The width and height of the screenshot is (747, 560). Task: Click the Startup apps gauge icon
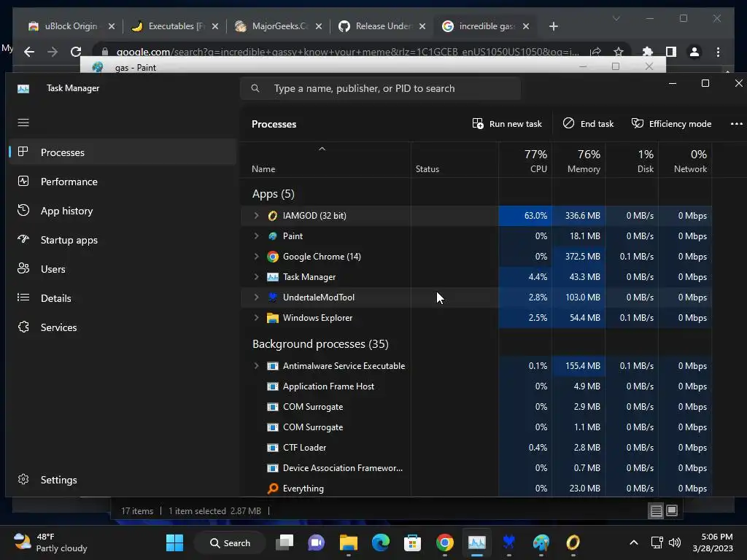pyautogui.click(x=23, y=239)
